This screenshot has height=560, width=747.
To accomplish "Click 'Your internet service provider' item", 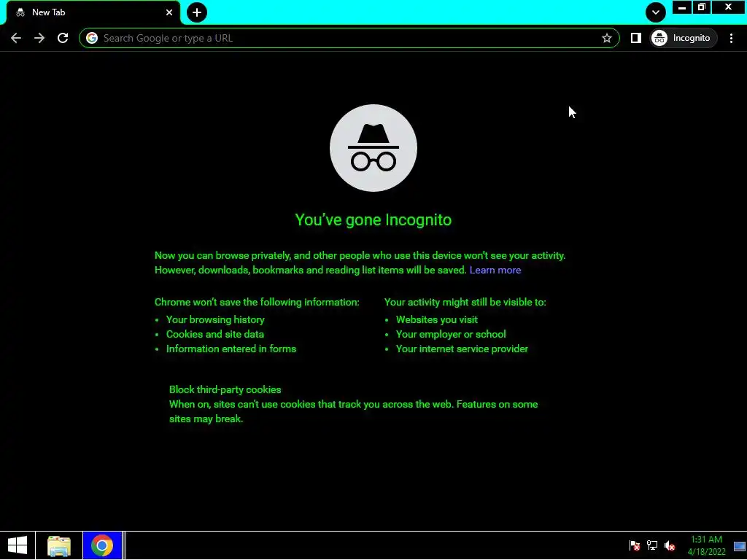I will (462, 349).
